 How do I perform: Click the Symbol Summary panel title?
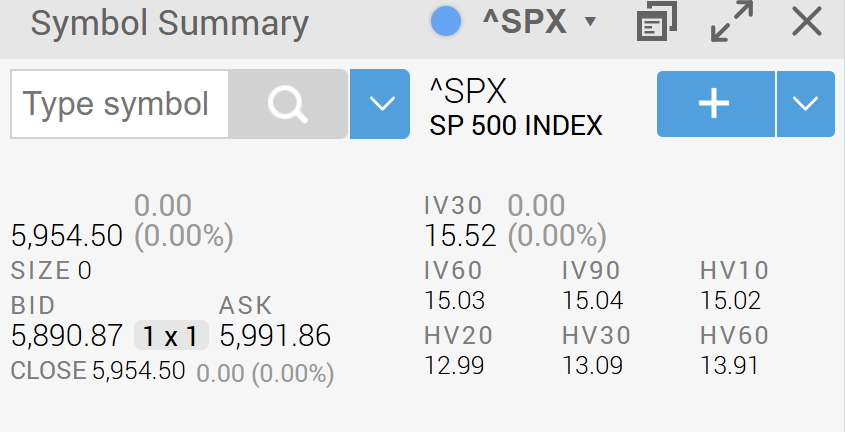(x=170, y=23)
